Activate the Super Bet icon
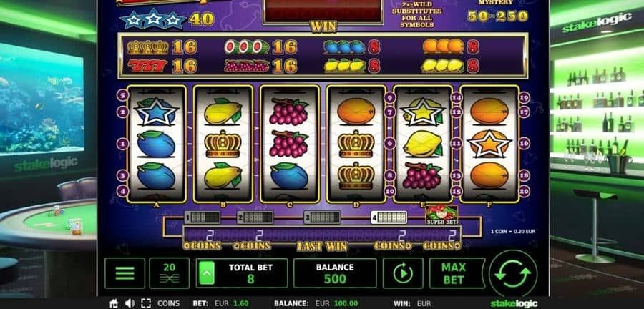 pos(441,215)
